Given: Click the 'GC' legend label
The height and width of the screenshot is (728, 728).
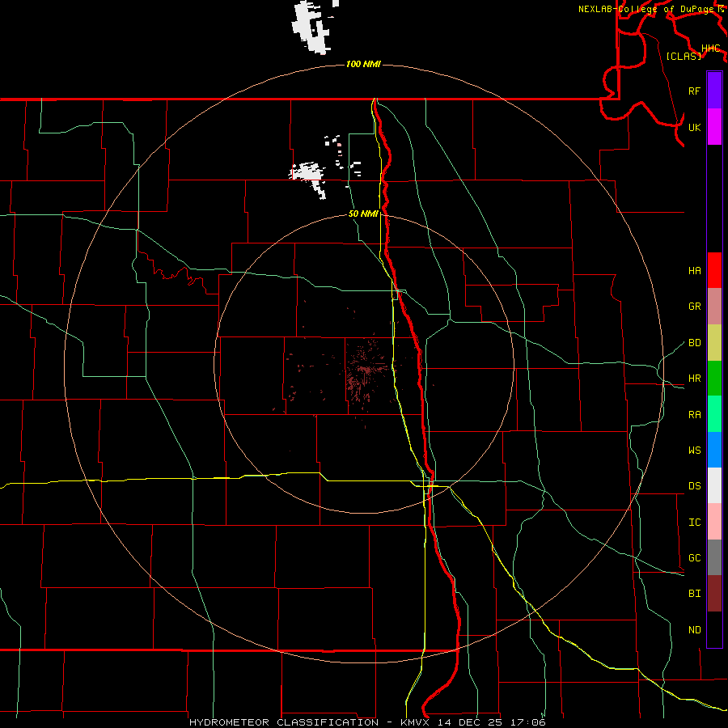Looking at the screenshot, I should tap(694, 558).
